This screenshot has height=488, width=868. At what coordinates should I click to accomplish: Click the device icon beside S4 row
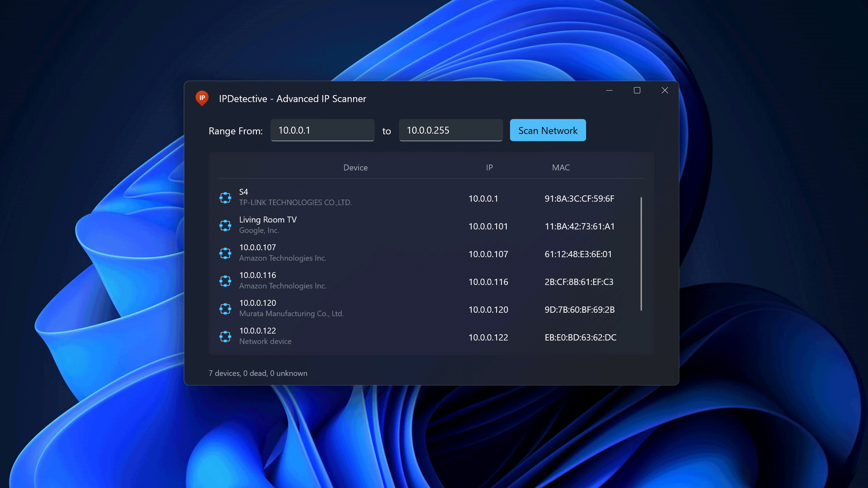tap(225, 197)
